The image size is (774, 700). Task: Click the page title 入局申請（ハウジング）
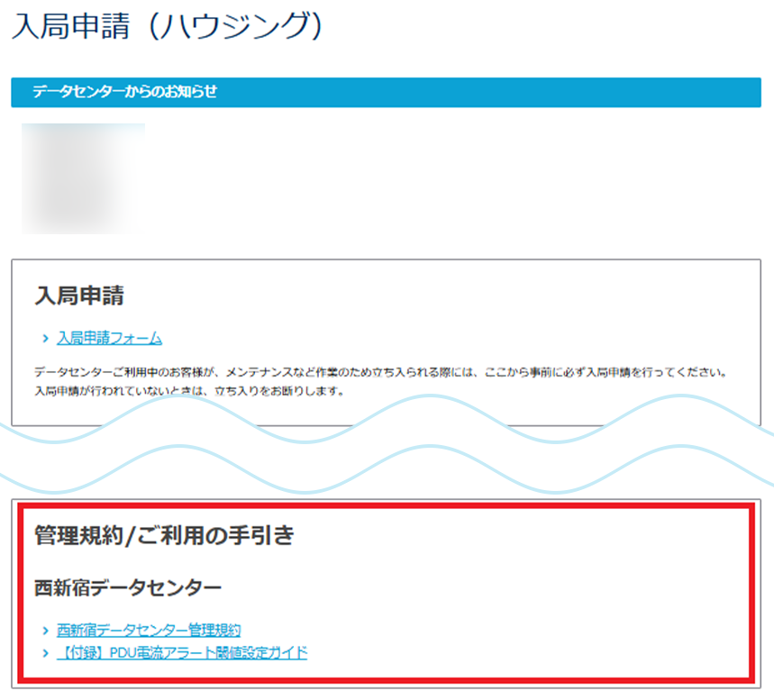click(168, 25)
